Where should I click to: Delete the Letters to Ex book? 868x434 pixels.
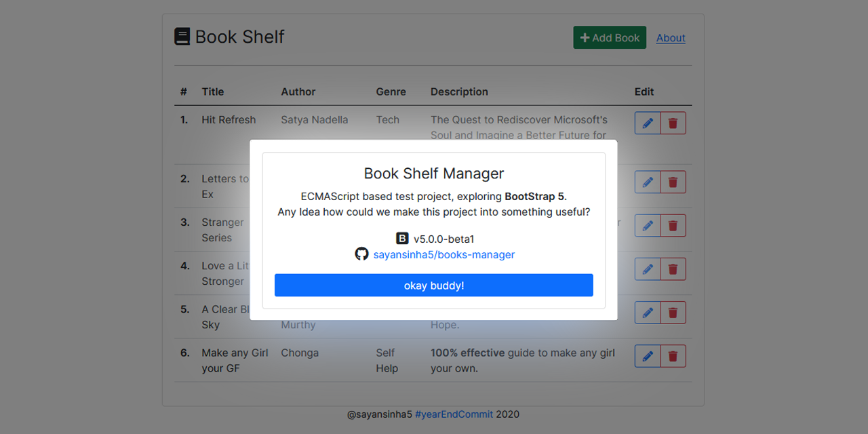point(673,182)
